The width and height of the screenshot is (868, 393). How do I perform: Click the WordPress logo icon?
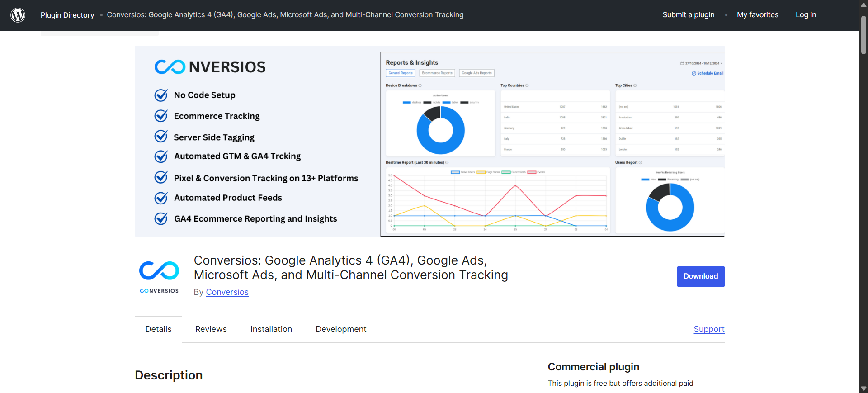pos(18,15)
